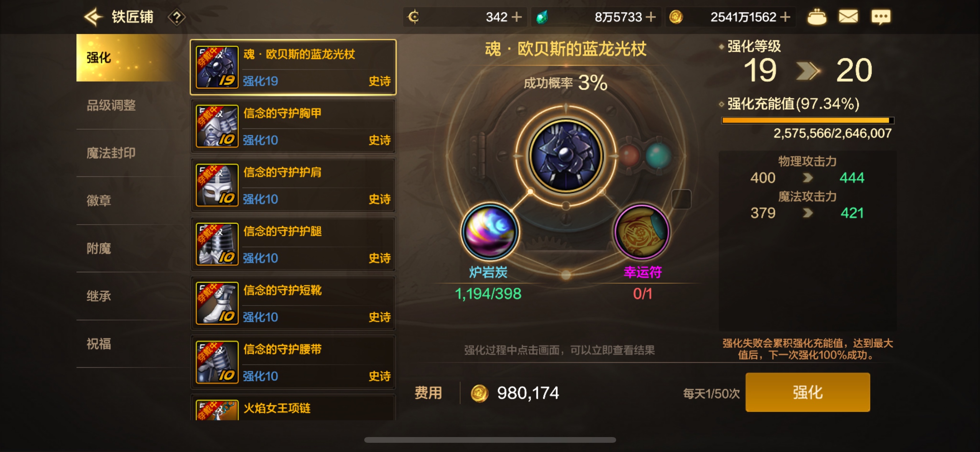This screenshot has width=980, height=452.
Task: Tap the 幸运符 lucky charm slot
Action: tap(642, 231)
